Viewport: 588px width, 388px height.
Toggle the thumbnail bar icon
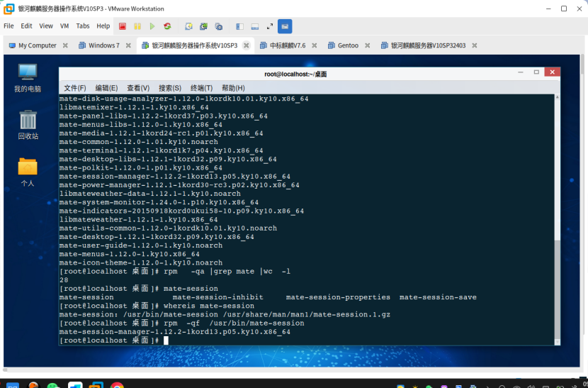click(254, 26)
